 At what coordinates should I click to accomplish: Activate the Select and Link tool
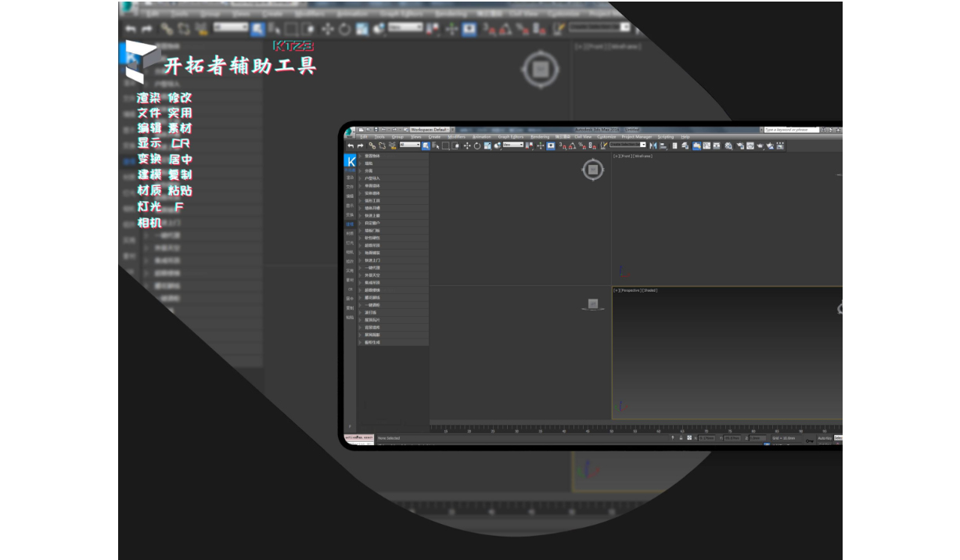tap(372, 145)
